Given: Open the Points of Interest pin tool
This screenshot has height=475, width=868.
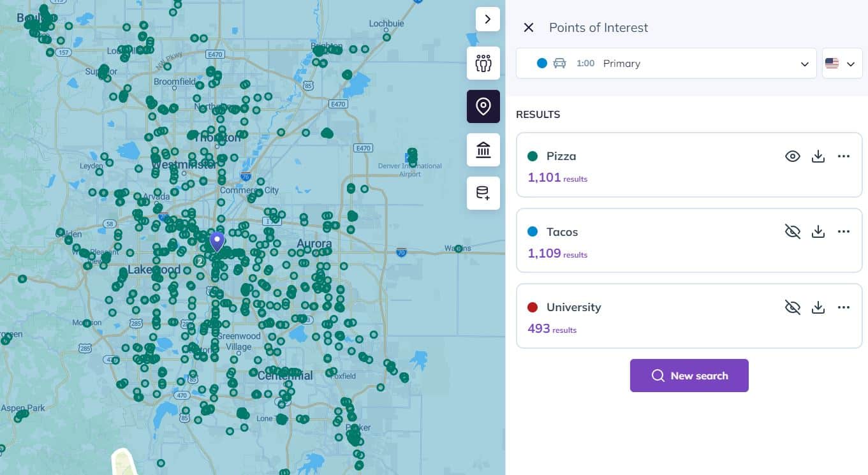Looking at the screenshot, I should click(483, 106).
